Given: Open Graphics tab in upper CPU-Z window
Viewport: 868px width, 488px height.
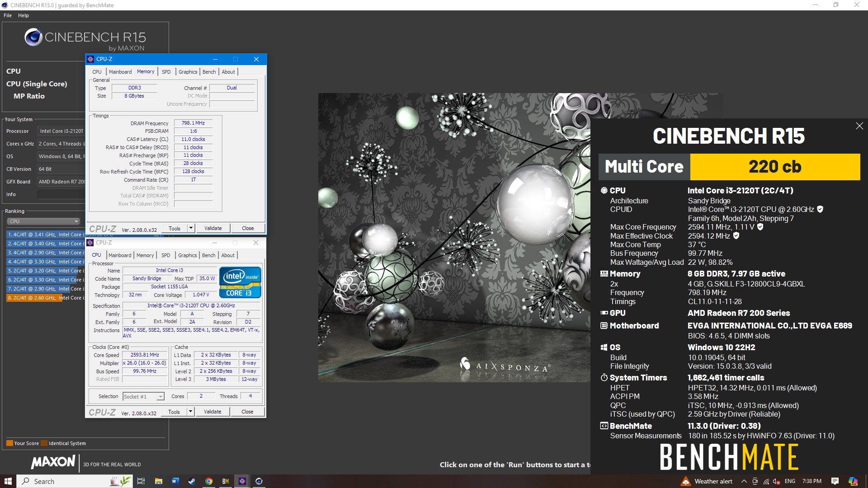Looking at the screenshot, I should (188, 72).
